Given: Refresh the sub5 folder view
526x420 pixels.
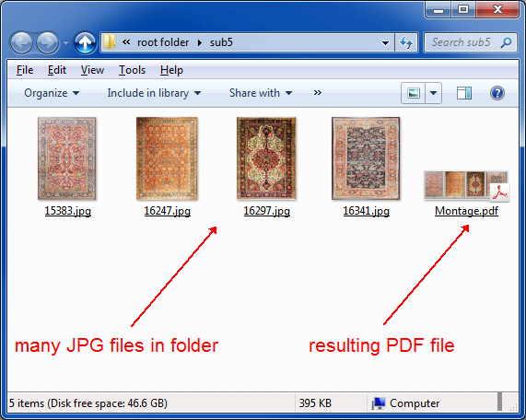Looking at the screenshot, I should click(x=406, y=42).
